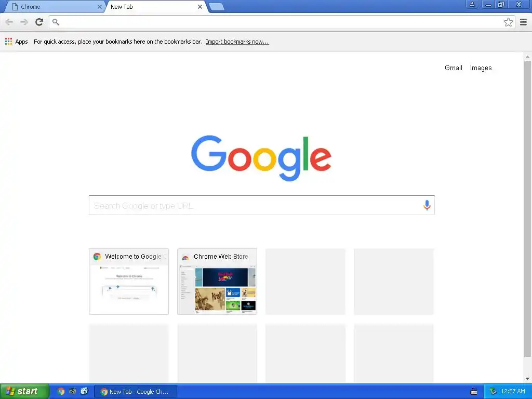
Task: Click the third quick launch icon beside the taskbar button
Action: [x=85, y=391]
